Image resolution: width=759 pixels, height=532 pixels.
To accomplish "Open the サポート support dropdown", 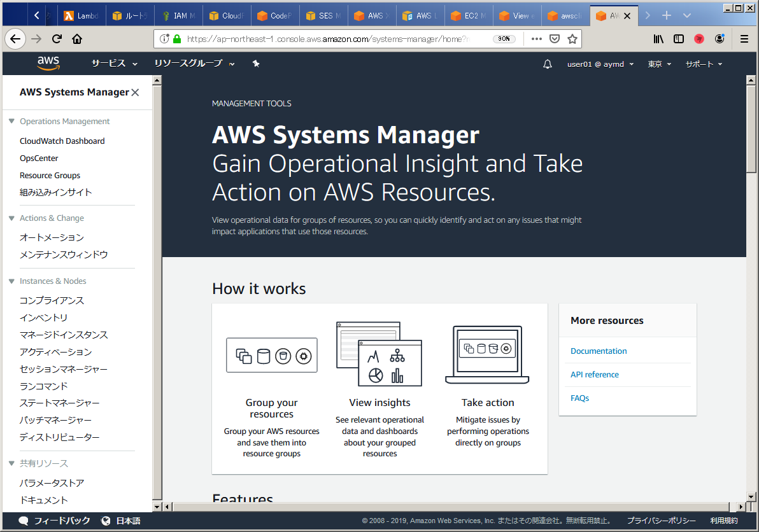I will (704, 64).
